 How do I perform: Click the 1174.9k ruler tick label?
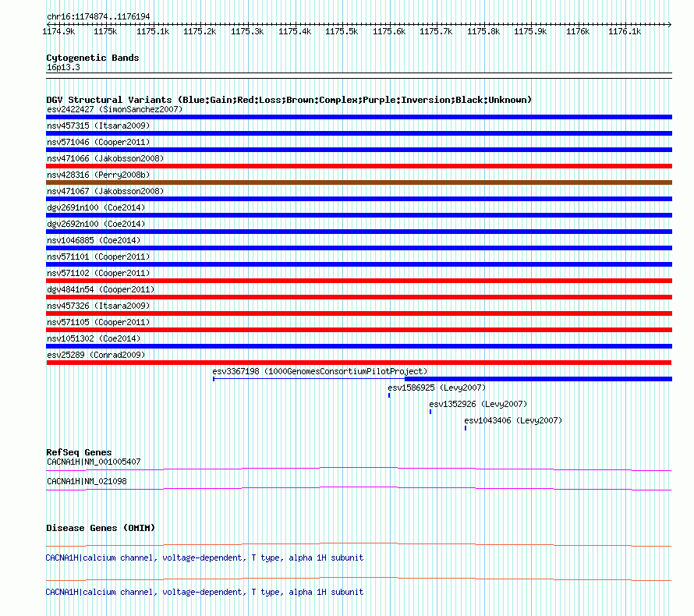[x=58, y=31]
